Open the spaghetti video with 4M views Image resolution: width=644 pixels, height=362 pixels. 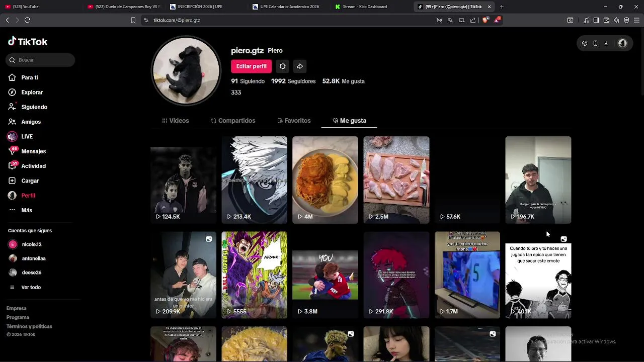(x=325, y=180)
